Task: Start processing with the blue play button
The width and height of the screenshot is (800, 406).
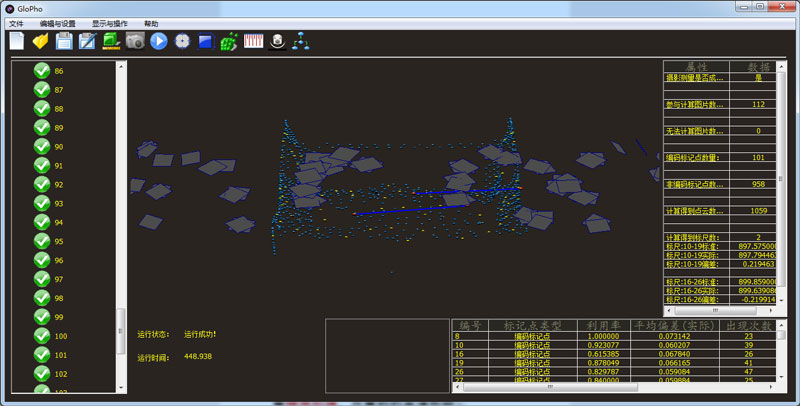Action: pyautogui.click(x=158, y=41)
